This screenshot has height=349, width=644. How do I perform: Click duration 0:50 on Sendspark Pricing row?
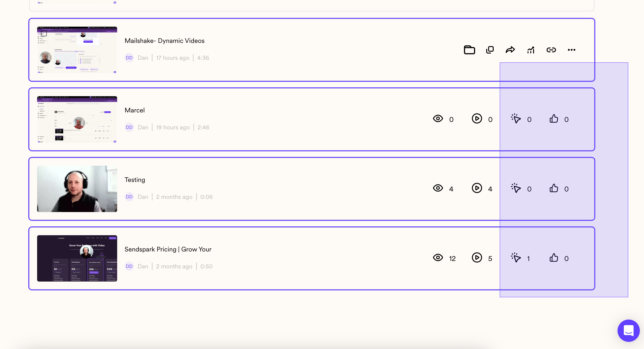206,266
